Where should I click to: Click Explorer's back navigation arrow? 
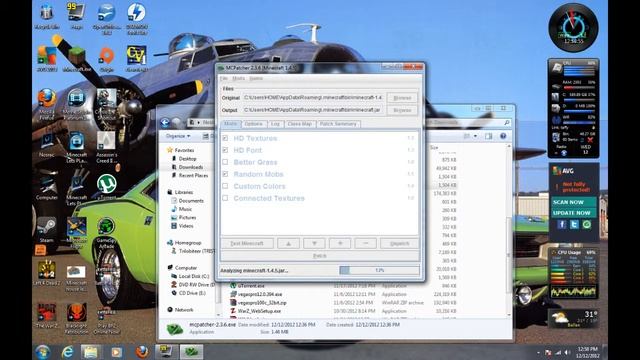(165, 122)
